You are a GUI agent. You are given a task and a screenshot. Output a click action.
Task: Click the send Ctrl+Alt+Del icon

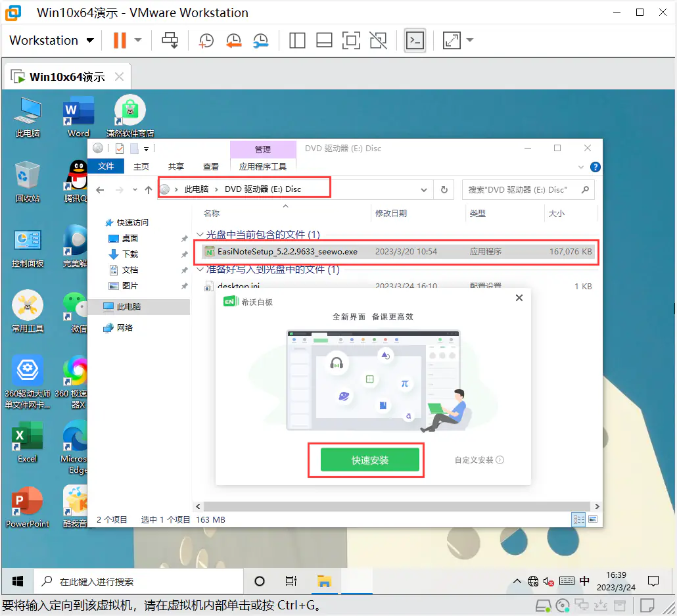pyautogui.click(x=170, y=41)
